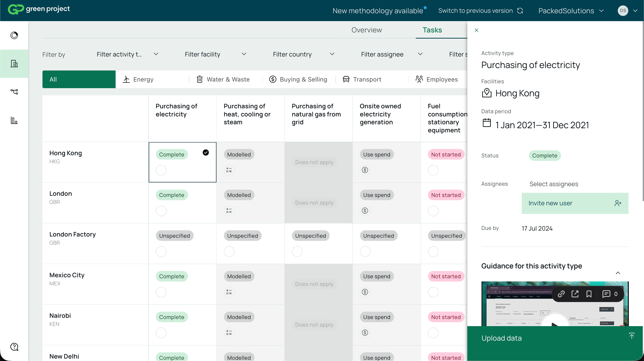644x361 pixels.
Task: Select assignee circle in London Factory heat cooling cell
Action: (x=229, y=251)
